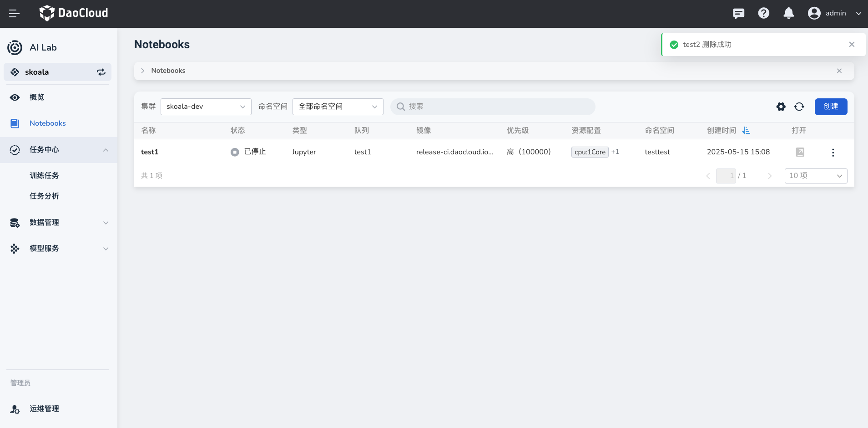Open the 10 项 page size dropdown
The image size is (868, 428).
pos(815,176)
